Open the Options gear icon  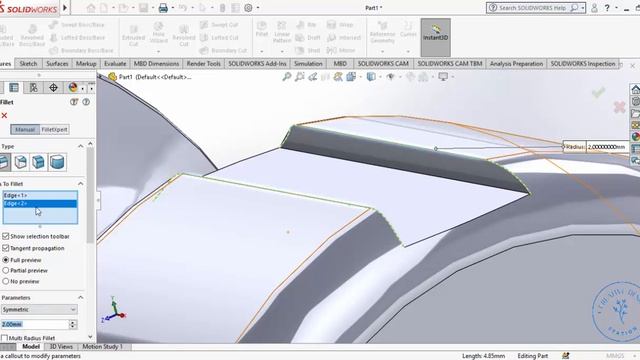(248, 8)
